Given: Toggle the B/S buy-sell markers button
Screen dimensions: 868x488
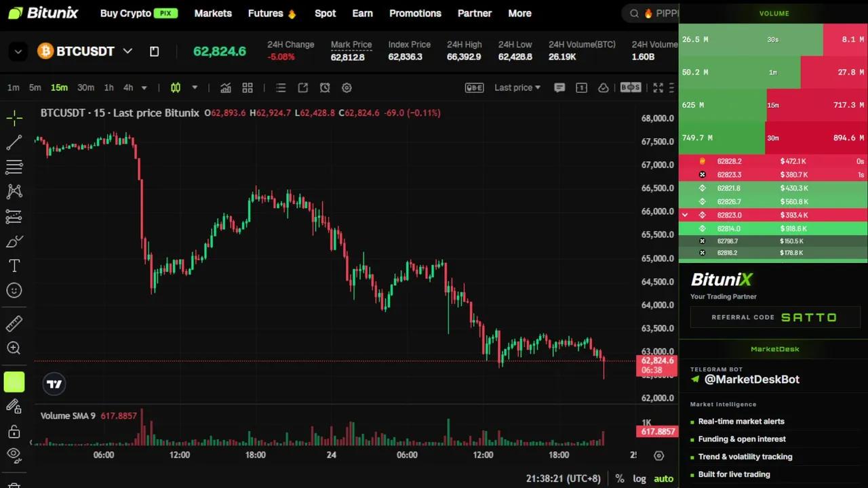Looking at the screenshot, I should (x=631, y=87).
